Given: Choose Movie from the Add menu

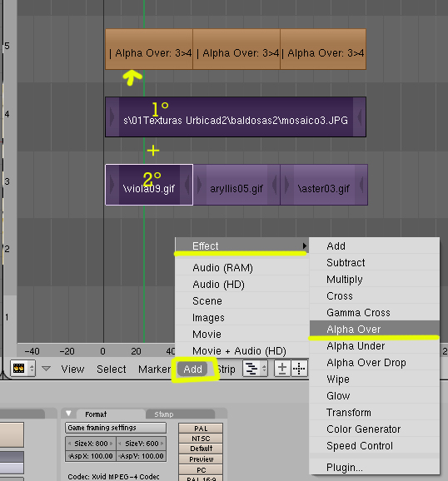Looking at the screenshot, I should pyautogui.click(x=242, y=334).
